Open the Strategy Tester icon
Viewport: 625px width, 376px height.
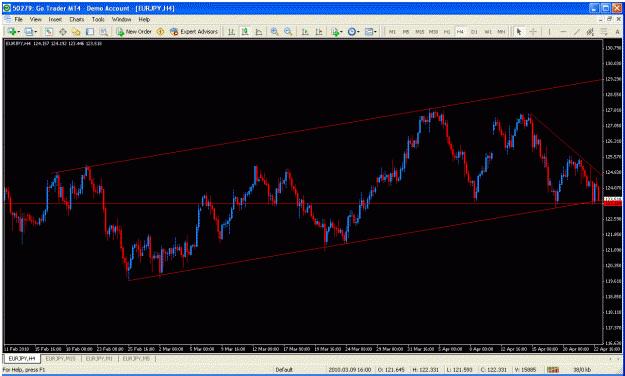click(x=104, y=31)
